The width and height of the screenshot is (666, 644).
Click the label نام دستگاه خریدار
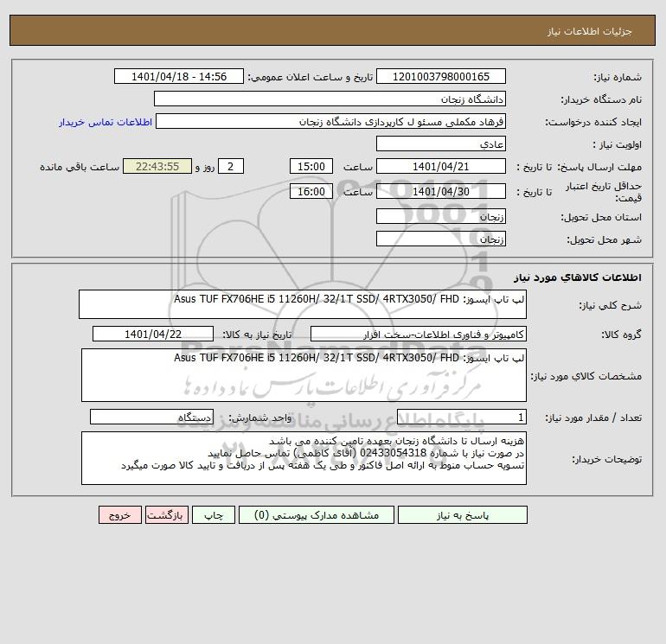pyautogui.click(x=601, y=99)
